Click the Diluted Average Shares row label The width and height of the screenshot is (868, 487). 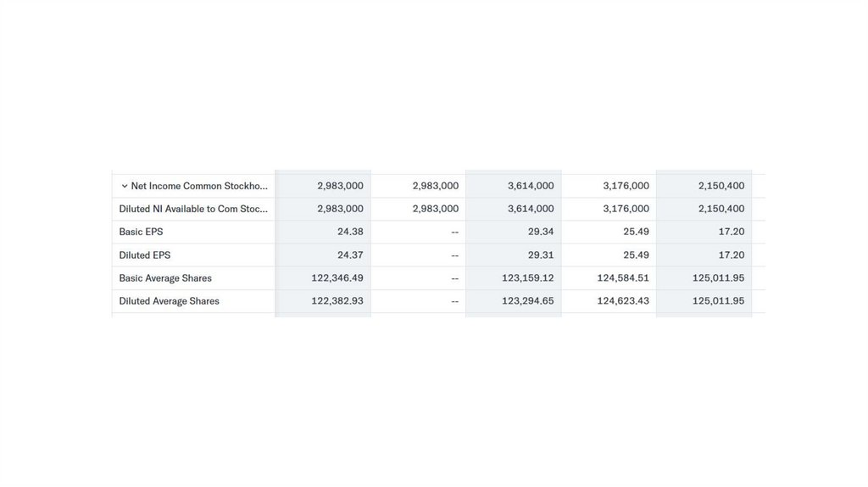pyautogui.click(x=170, y=301)
